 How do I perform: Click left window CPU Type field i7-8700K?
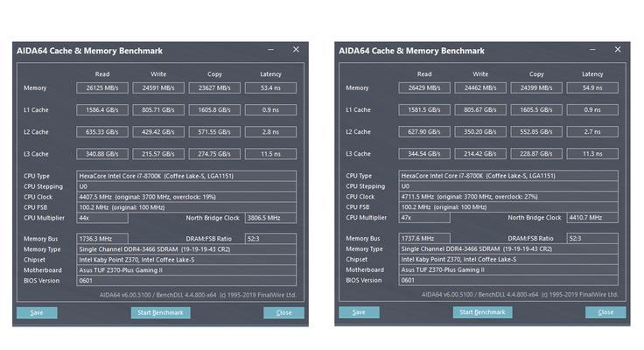tap(186, 176)
